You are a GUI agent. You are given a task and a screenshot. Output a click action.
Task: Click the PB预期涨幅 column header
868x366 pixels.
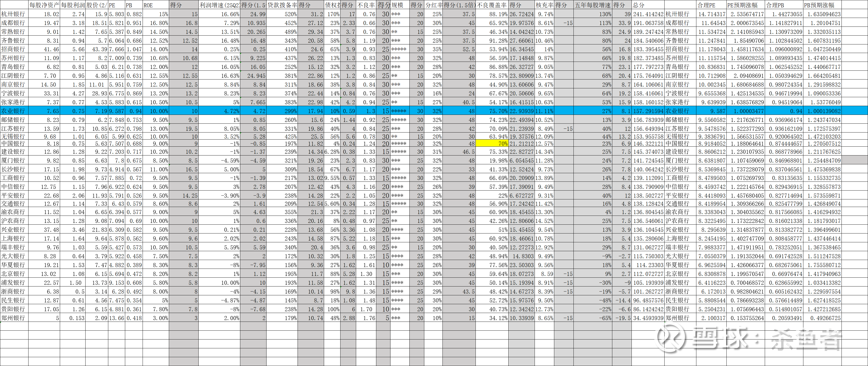point(822,5)
